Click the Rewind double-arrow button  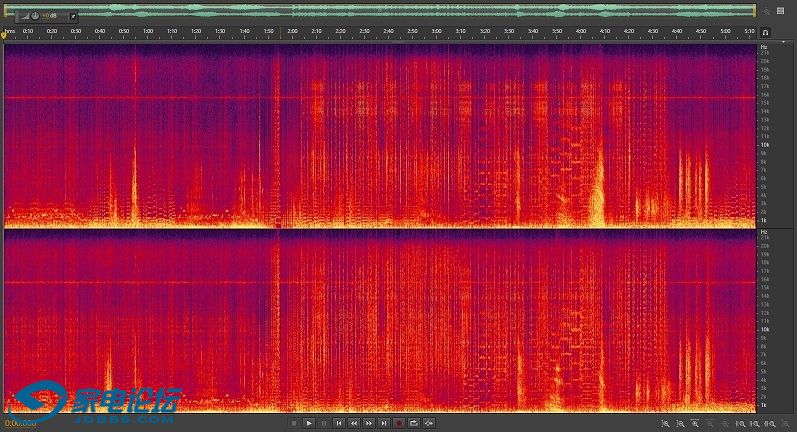(x=354, y=423)
